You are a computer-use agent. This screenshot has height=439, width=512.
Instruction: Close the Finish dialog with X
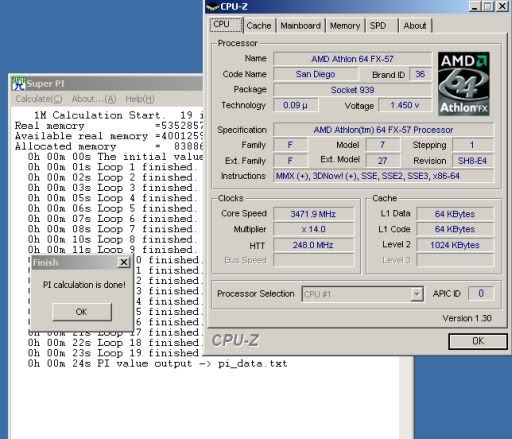(x=124, y=262)
